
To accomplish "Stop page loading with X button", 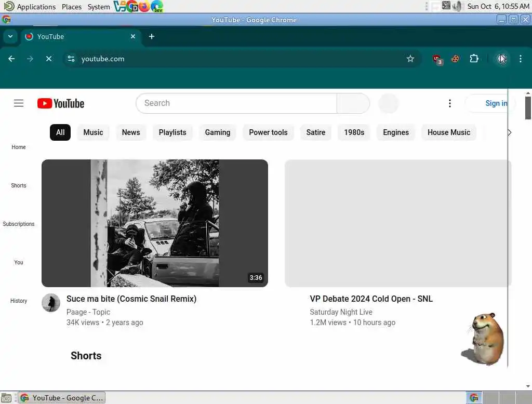I will 49,59.
